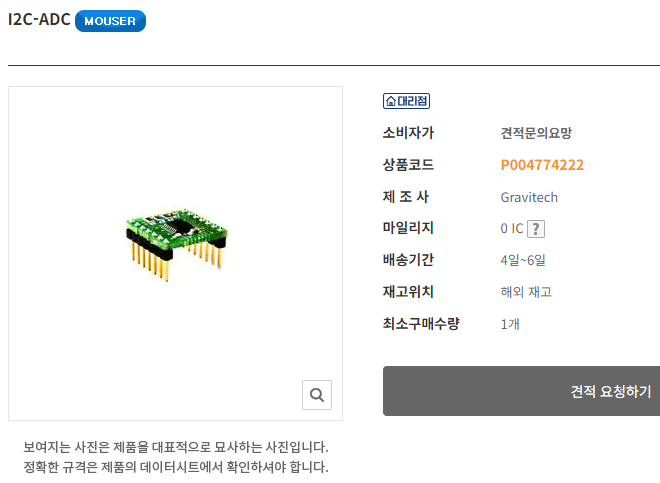Click the 상품코드 label

coord(408,165)
